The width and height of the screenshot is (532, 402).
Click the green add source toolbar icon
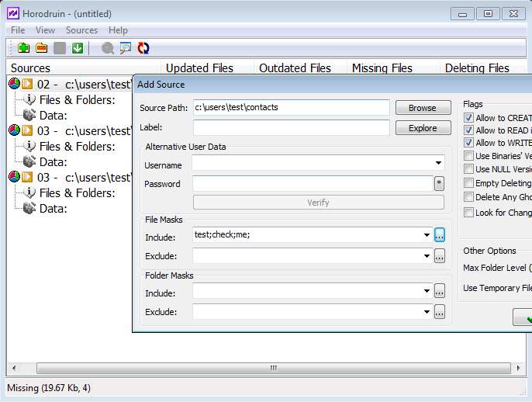tap(23, 48)
